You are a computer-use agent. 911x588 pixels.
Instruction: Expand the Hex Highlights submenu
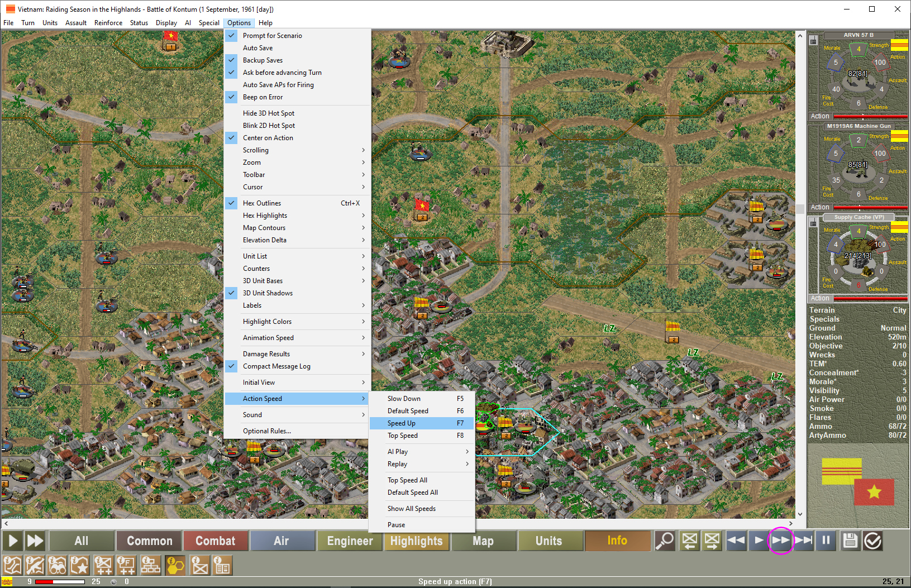pyautogui.click(x=297, y=216)
